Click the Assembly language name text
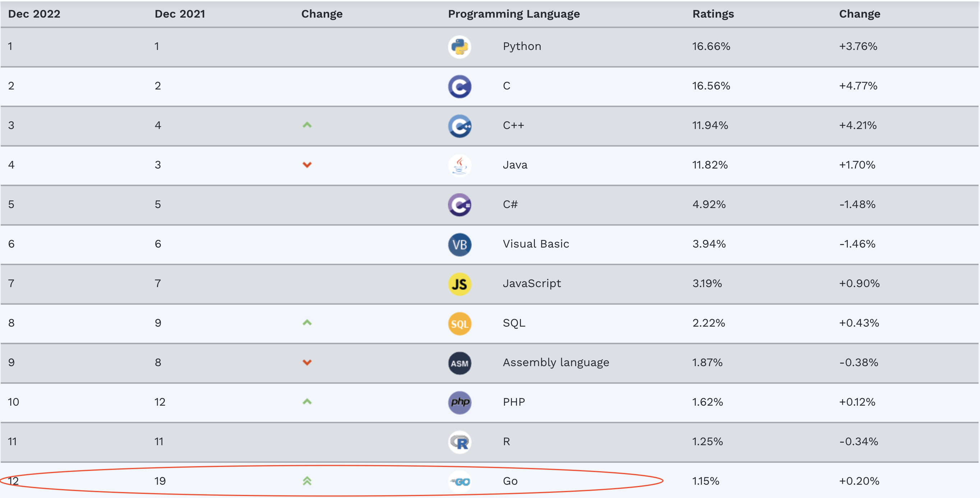980x498 pixels. pyautogui.click(x=556, y=363)
